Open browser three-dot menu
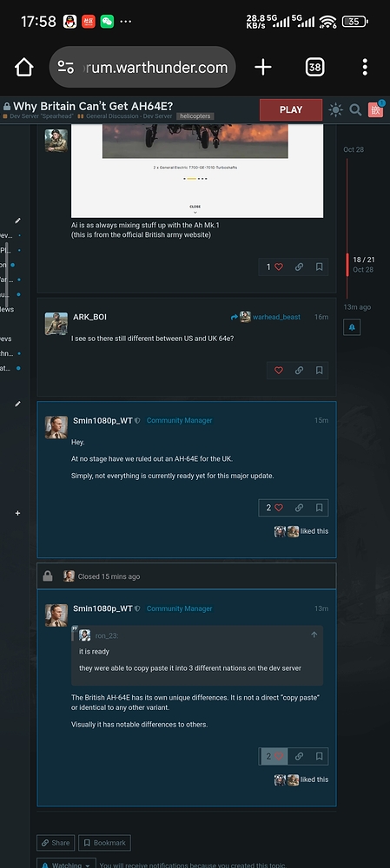Image resolution: width=390 pixels, height=868 pixels. click(365, 68)
